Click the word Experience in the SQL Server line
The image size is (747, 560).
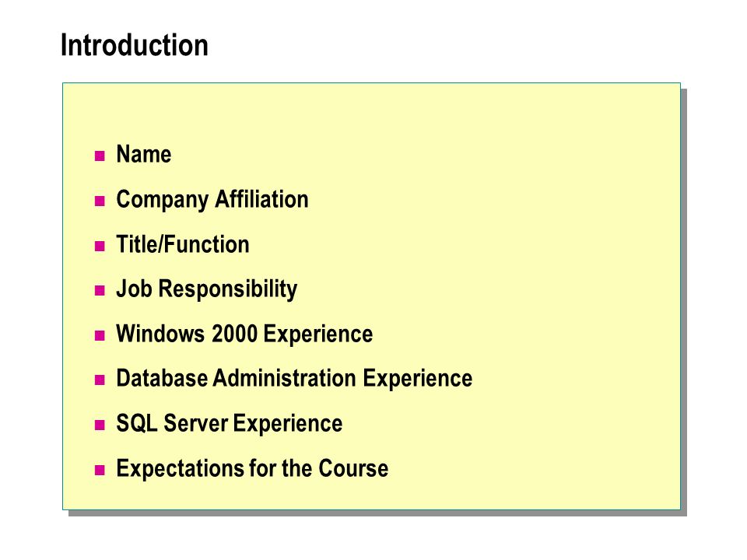click(x=288, y=425)
